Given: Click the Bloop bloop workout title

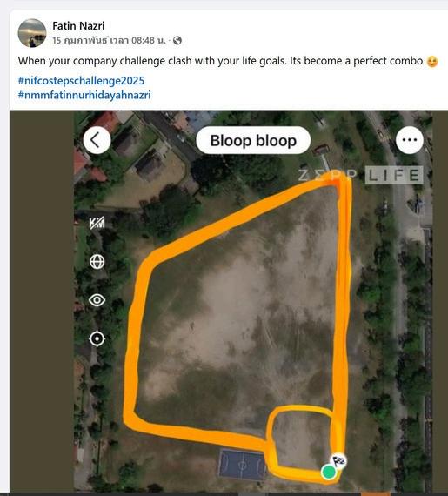Looking at the screenshot, I should [x=253, y=140].
